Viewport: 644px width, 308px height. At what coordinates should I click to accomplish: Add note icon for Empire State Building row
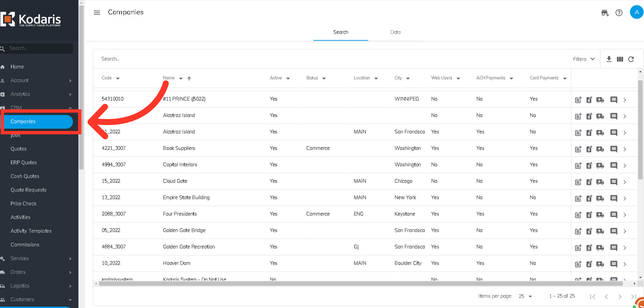pyautogui.click(x=578, y=198)
